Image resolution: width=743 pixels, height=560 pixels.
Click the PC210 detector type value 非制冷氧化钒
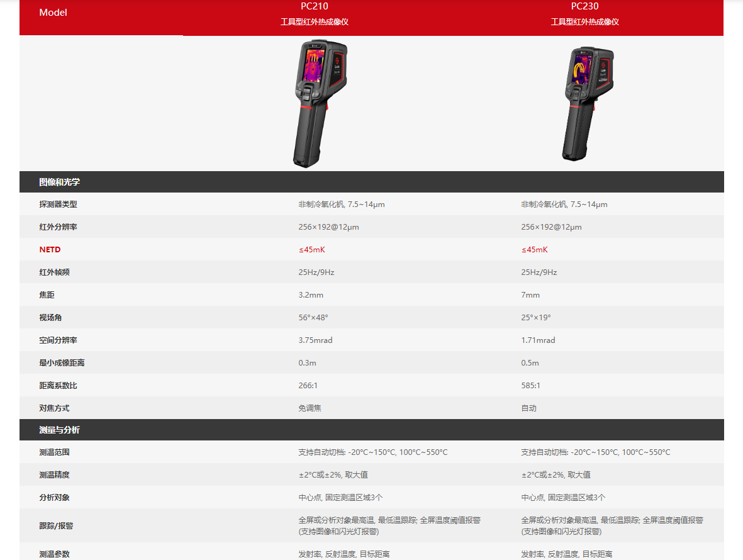pos(341,204)
